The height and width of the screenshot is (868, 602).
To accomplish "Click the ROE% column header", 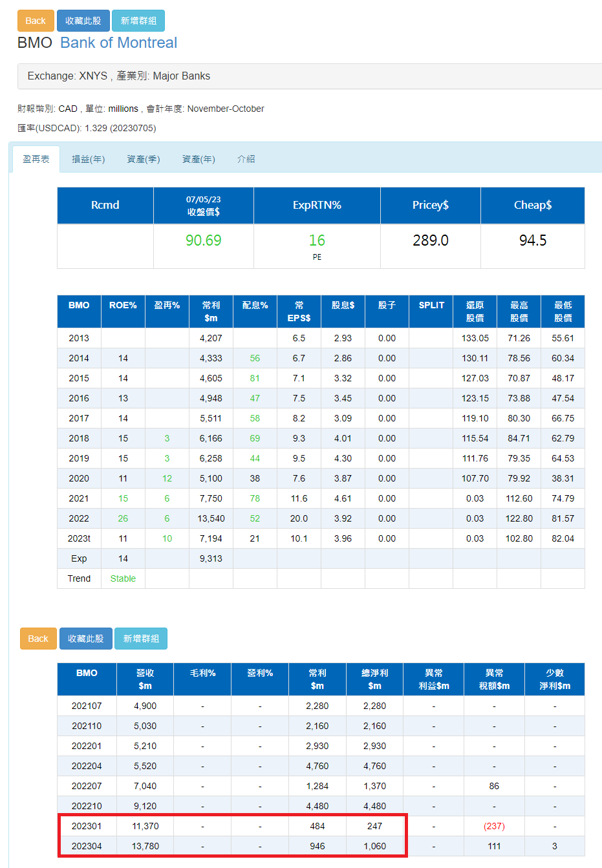I will tap(123, 312).
